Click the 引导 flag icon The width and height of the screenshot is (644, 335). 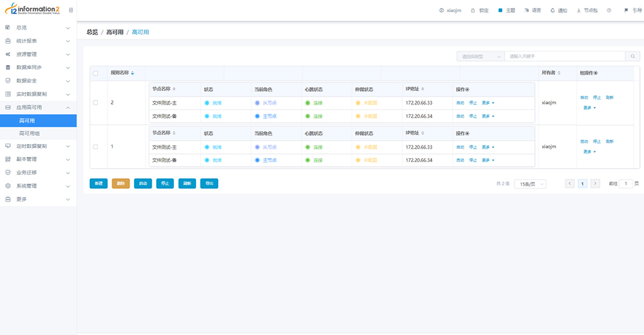click(x=627, y=11)
